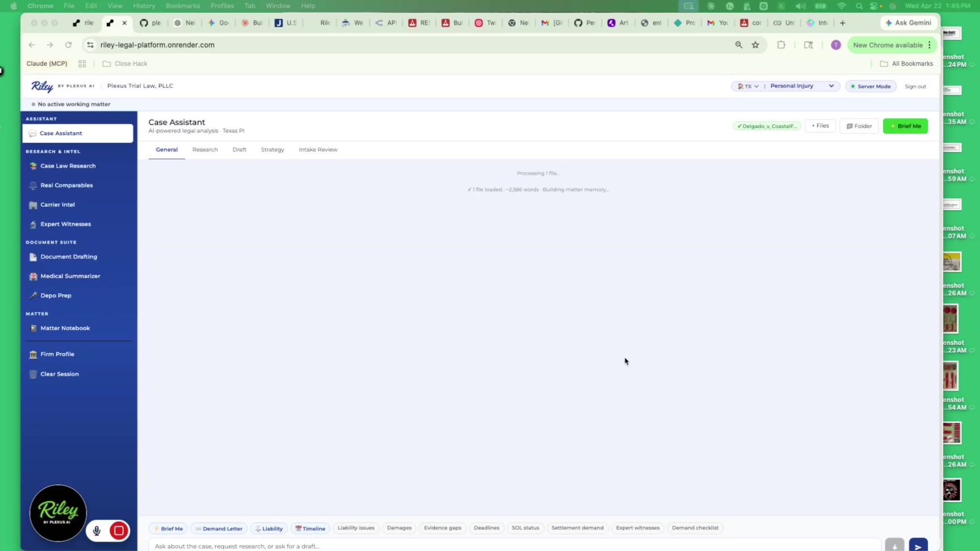980x551 pixels.
Task: Open Medical Summarizer from sidebar
Action: click(x=70, y=276)
